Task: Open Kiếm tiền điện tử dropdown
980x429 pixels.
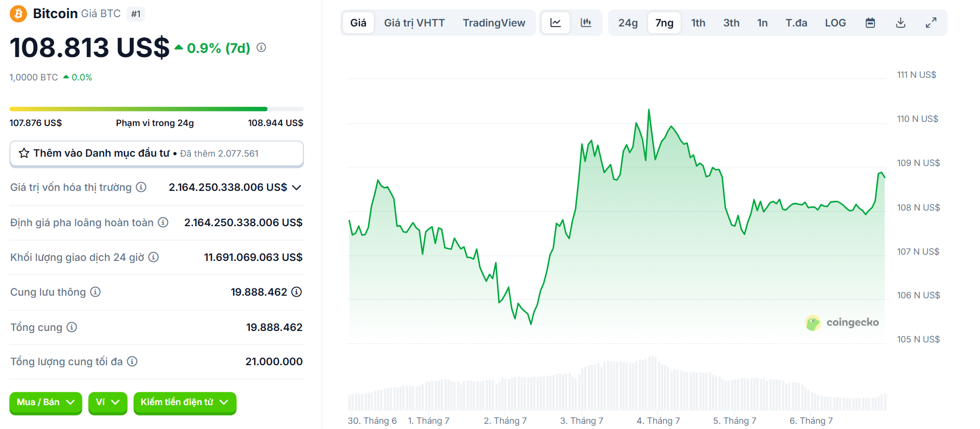Action: pos(185,403)
